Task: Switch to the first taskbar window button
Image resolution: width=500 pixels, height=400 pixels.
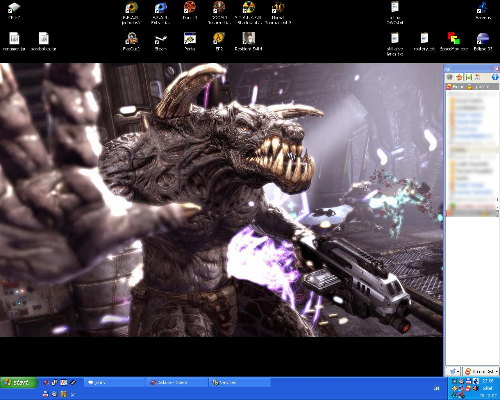Action: pyautogui.click(x=114, y=383)
